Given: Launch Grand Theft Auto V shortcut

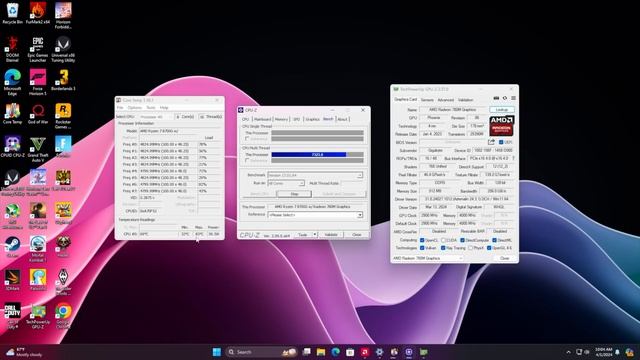Looking at the screenshot, I should click(x=38, y=149).
